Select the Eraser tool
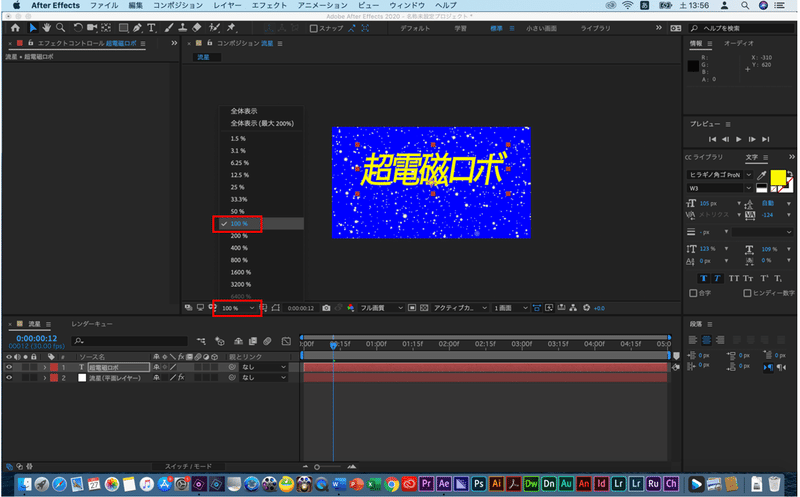This screenshot has width=800, height=497. (196, 28)
